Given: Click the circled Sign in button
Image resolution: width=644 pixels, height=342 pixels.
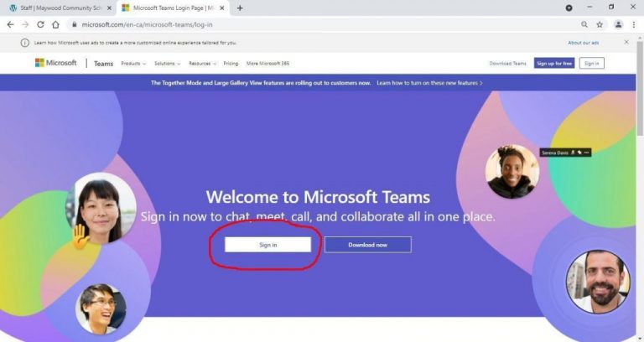Looking at the screenshot, I should [267, 245].
